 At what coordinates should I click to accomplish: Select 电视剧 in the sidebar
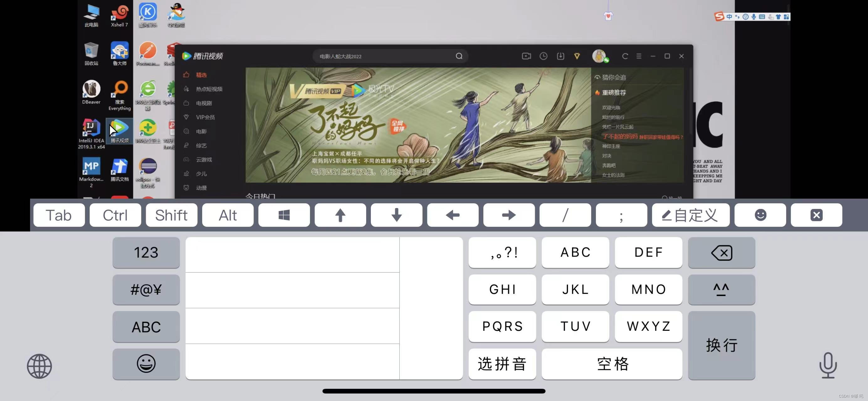(x=203, y=103)
